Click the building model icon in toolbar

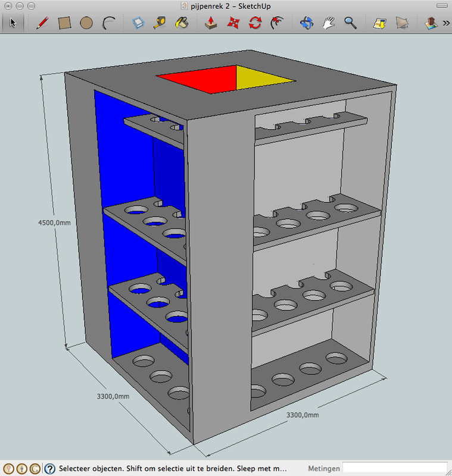[431, 23]
